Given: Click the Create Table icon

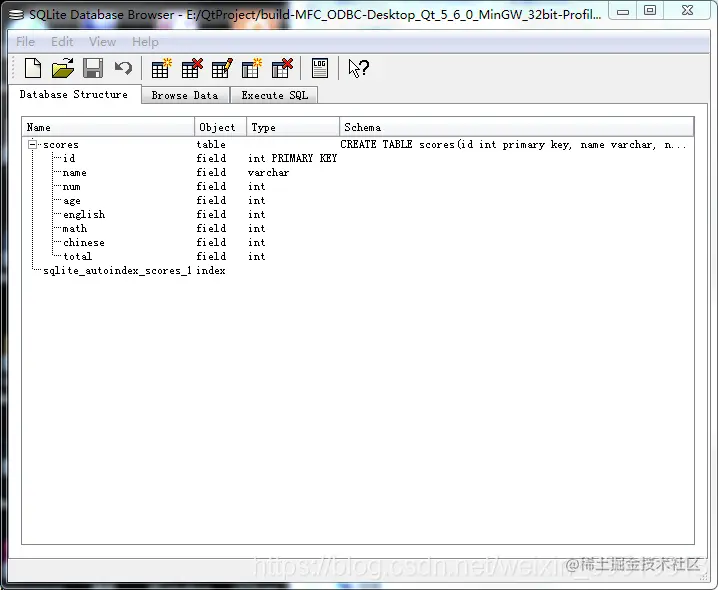Looking at the screenshot, I should (x=161, y=68).
